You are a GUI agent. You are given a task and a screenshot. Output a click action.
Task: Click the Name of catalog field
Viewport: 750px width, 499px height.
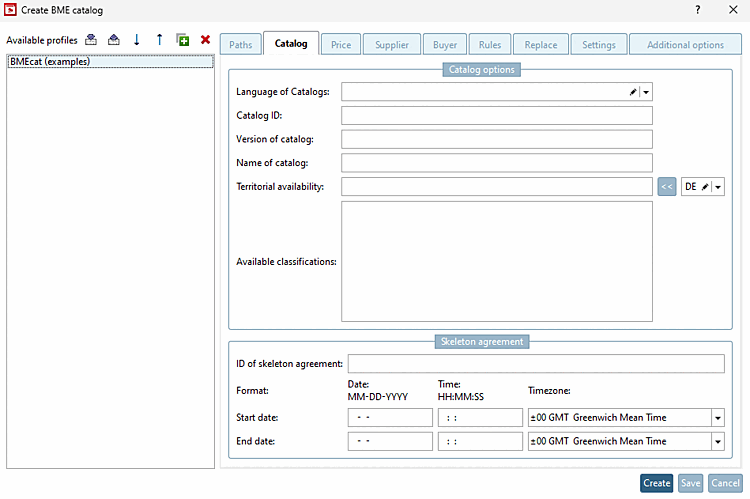[x=497, y=163]
